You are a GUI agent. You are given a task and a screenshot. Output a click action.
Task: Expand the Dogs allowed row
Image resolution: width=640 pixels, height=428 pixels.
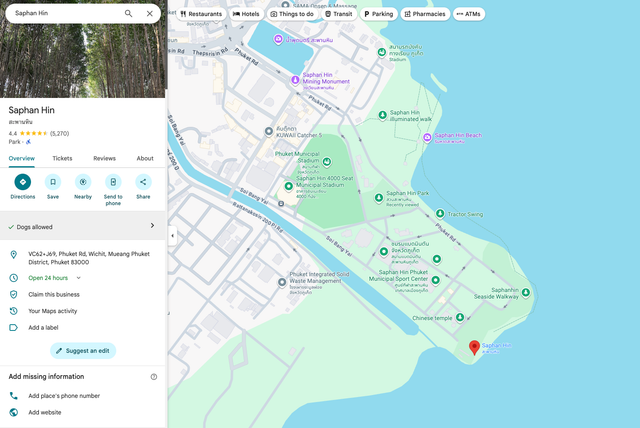(83, 226)
